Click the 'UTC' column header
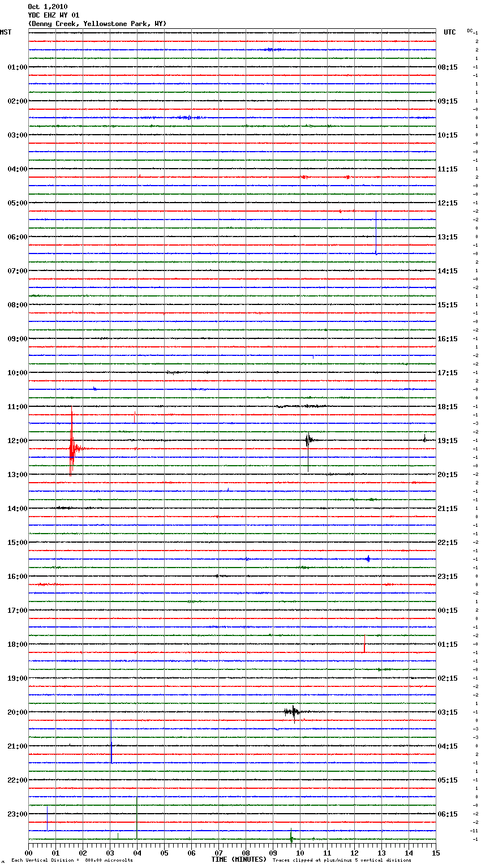The image size is (481, 868). coord(450,32)
